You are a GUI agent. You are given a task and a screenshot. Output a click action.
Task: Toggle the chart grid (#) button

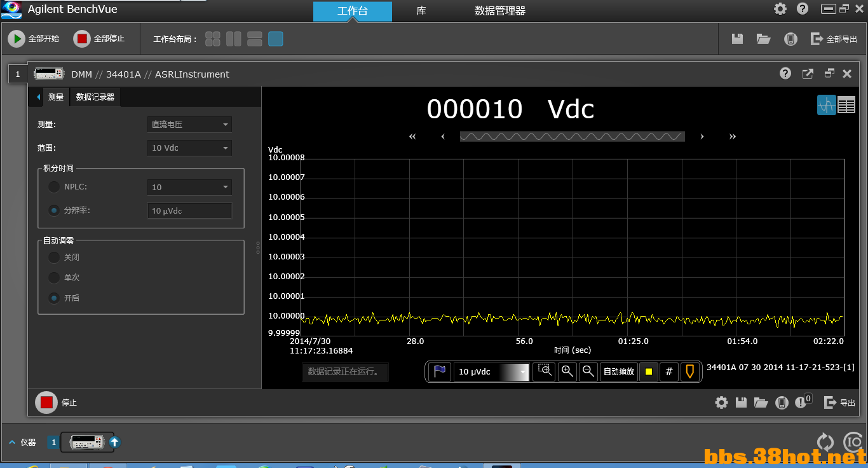669,372
